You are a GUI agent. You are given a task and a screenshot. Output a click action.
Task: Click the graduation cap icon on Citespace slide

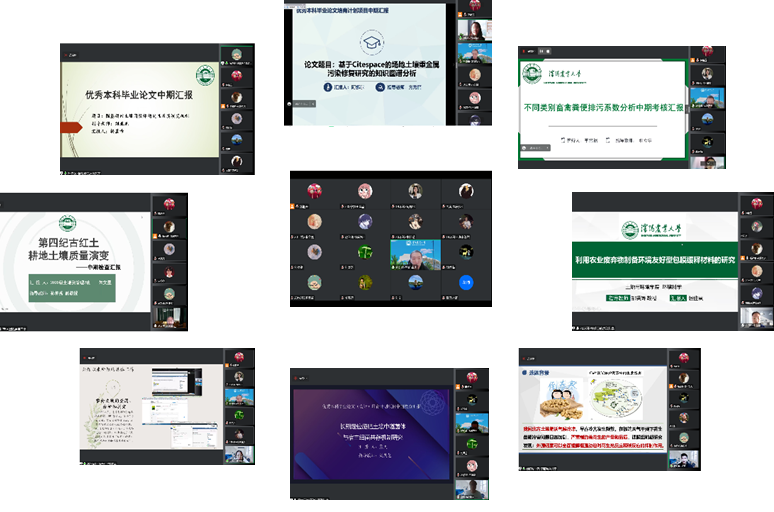coord(372,42)
